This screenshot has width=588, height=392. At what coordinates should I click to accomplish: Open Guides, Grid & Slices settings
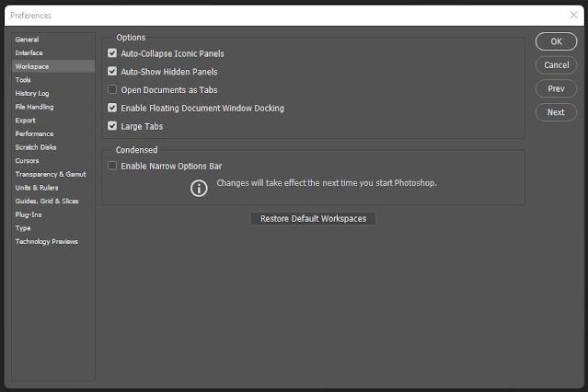pos(53,202)
